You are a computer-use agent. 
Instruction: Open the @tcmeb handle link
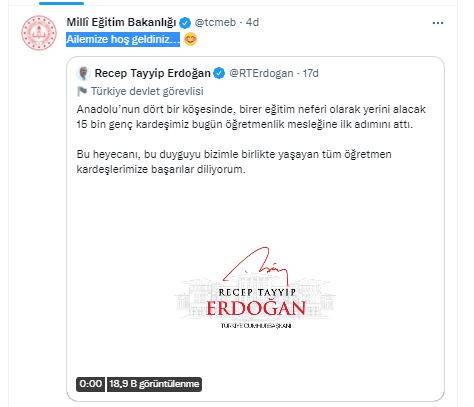point(215,22)
